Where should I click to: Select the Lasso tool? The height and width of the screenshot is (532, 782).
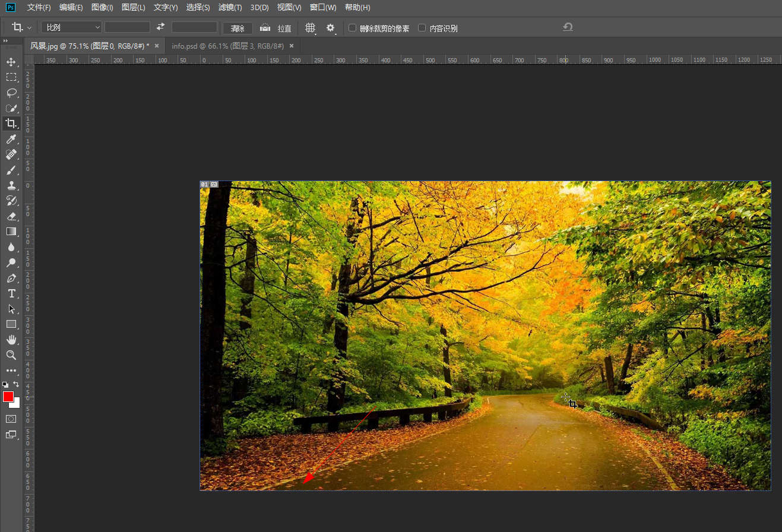pyautogui.click(x=11, y=93)
